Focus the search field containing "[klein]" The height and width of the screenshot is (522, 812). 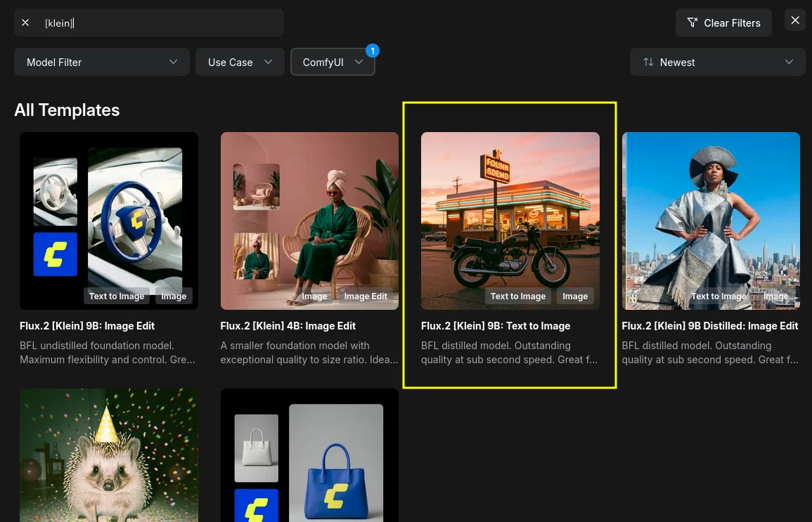coord(149,22)
